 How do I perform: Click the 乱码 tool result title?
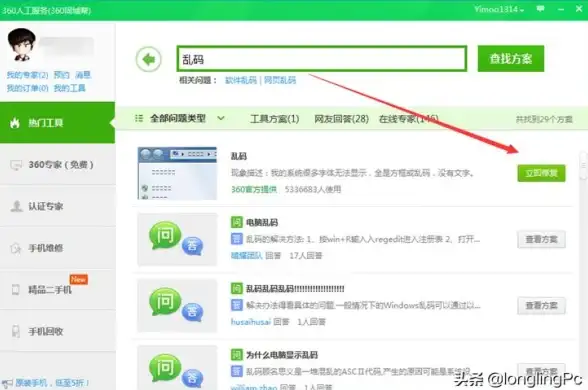coord(239,156)
